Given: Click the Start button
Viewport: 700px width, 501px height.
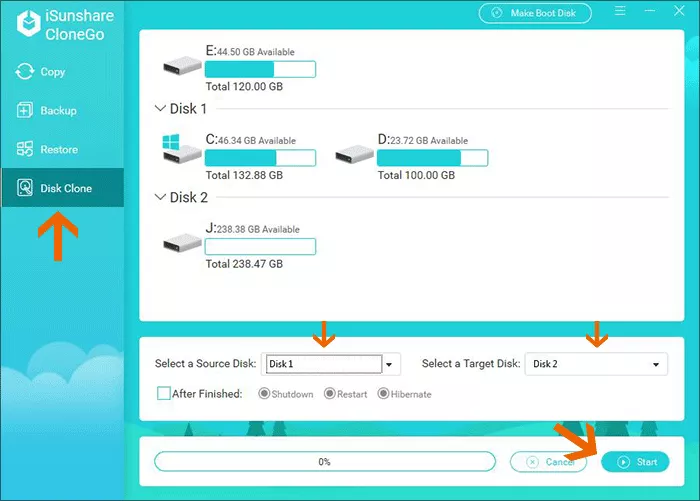Looking at the screenshot, I should [x=635, y=462].
